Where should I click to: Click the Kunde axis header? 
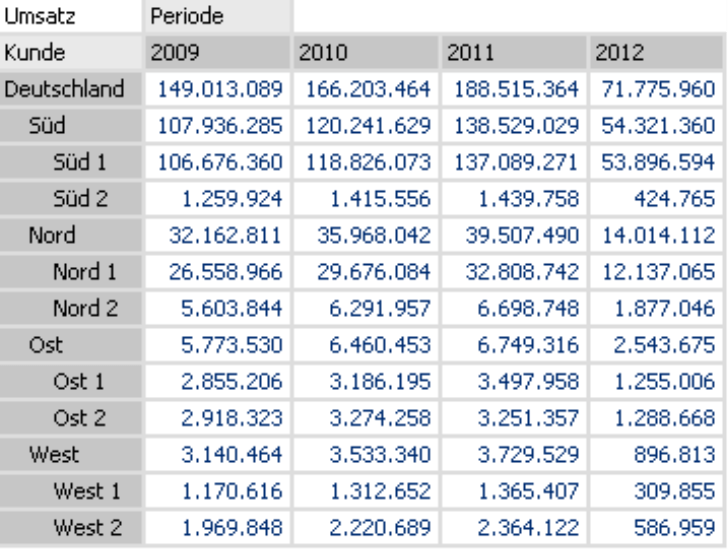71,52
